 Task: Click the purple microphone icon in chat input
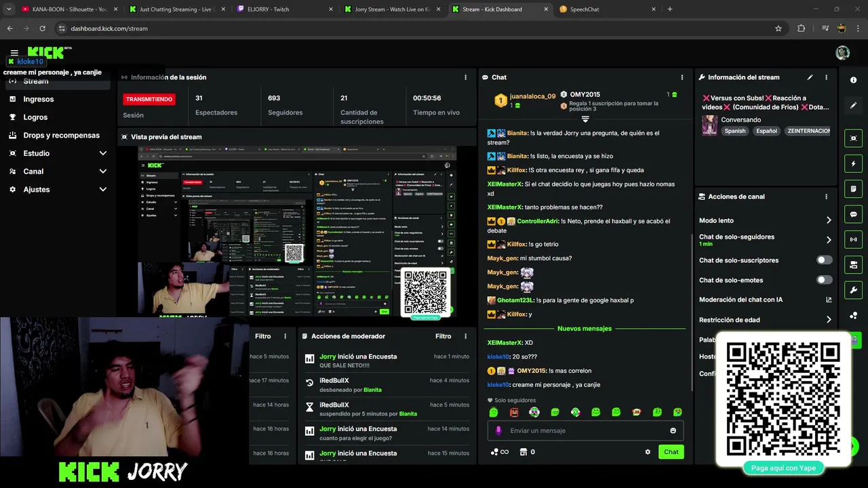498,430
